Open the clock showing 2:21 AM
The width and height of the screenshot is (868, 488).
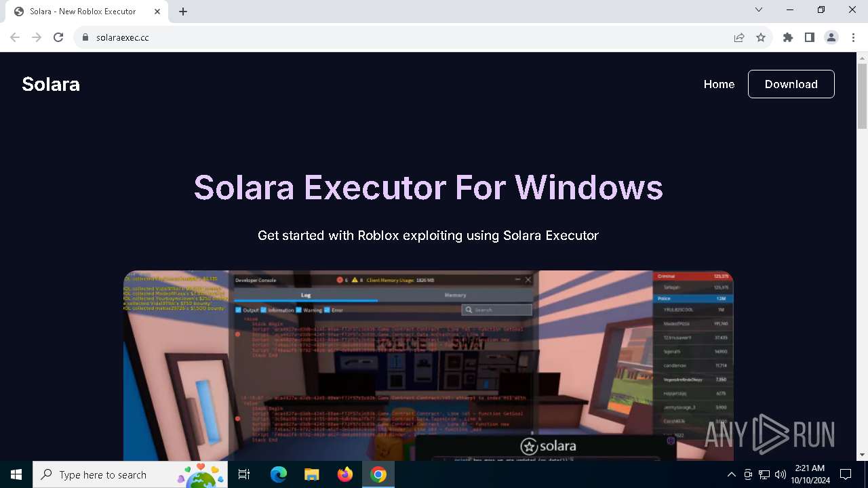pos(810,474)
